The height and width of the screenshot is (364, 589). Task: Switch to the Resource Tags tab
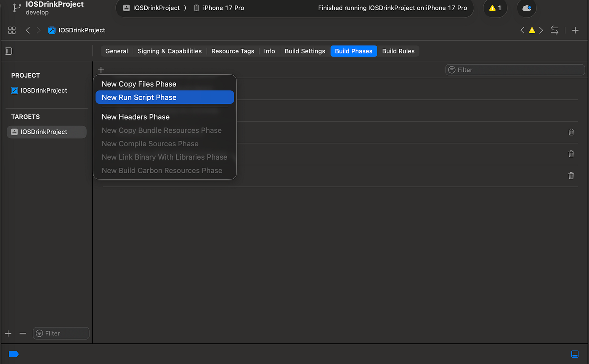(233, 51)
